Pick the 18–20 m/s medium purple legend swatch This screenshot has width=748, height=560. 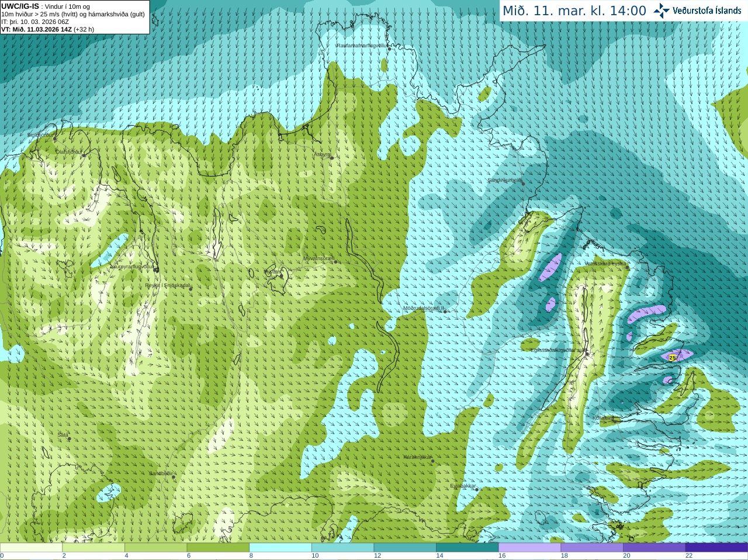(x=592, y=548)
